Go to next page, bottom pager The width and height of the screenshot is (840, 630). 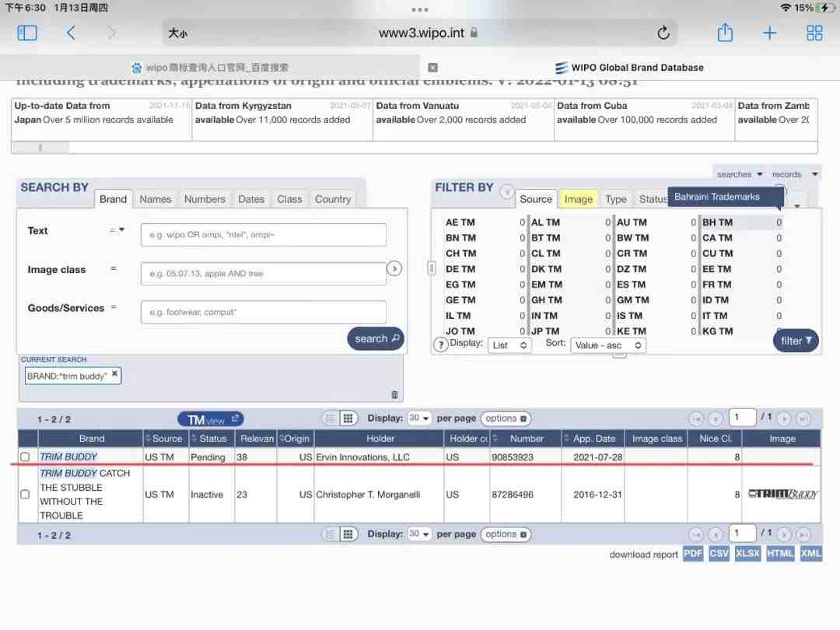tap(784, 534)
